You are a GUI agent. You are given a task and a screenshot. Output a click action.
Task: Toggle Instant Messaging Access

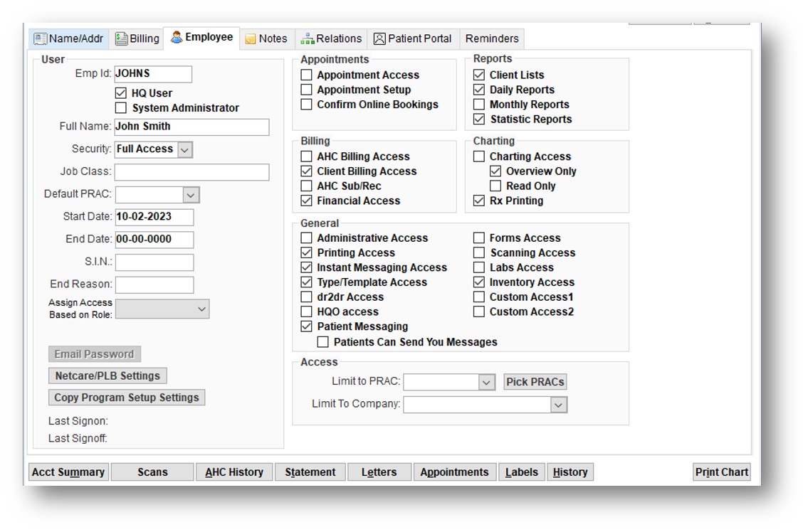tap(307, 267)
